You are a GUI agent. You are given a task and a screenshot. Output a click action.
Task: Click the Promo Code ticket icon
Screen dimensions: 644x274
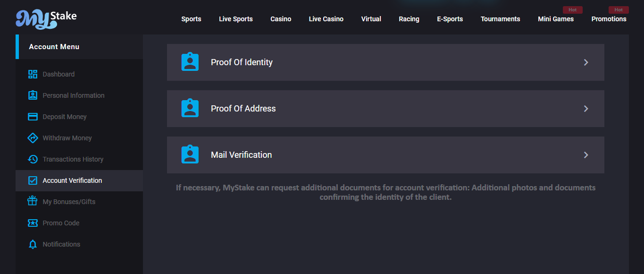point(33,223)
